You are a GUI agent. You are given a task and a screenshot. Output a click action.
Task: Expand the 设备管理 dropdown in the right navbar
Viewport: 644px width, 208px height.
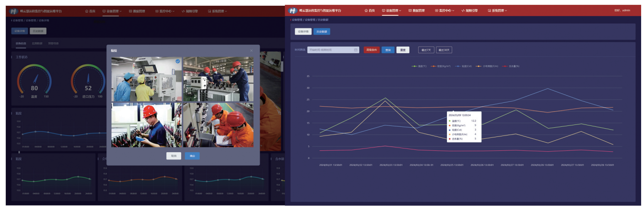pos(391,11)
